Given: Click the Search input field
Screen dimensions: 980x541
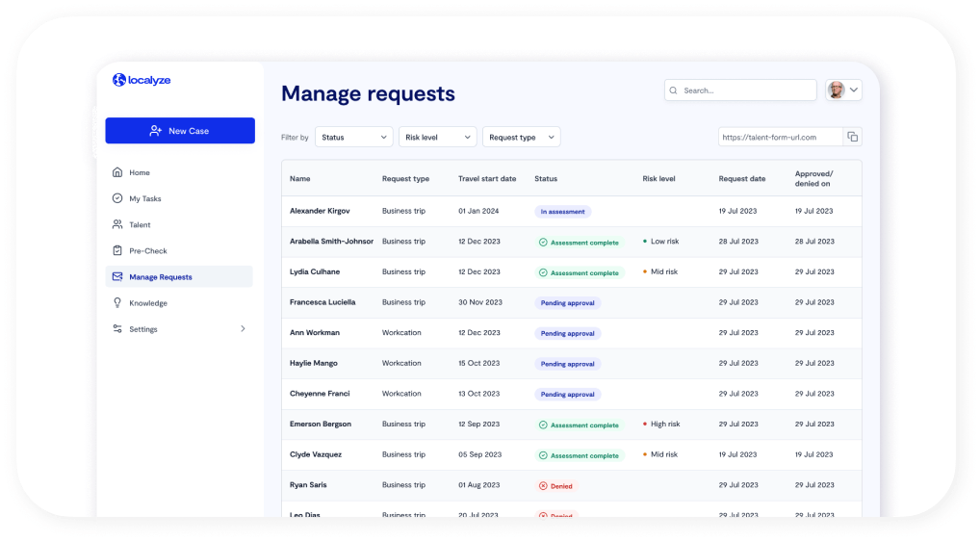Looking at the screenshot, I should (740, 90).
